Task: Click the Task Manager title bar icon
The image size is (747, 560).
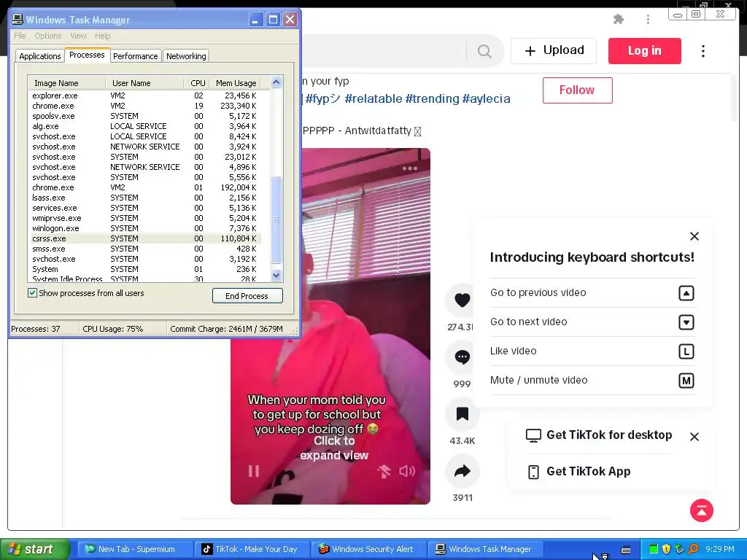Action: point(18,20)
